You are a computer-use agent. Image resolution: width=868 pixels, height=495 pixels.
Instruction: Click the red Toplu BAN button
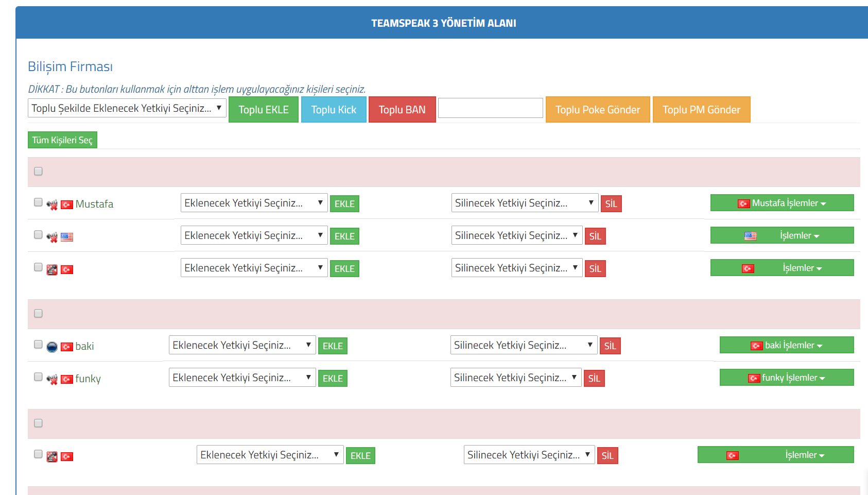[402, 110]
